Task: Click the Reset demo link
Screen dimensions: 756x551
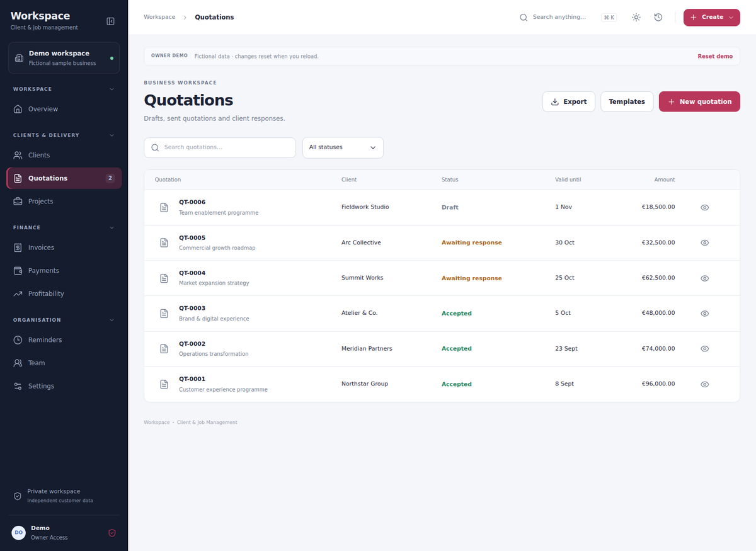Action: [x=715, y=56]
